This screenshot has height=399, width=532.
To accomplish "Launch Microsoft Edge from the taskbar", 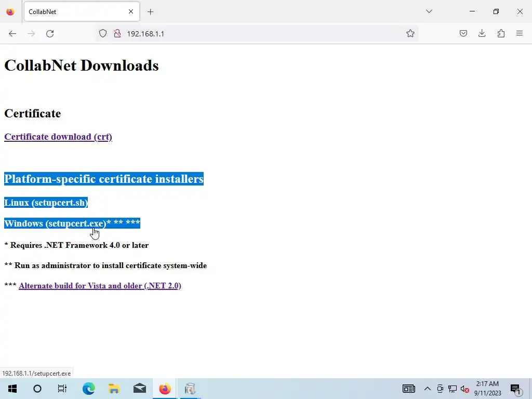I will tap(88, 389).
